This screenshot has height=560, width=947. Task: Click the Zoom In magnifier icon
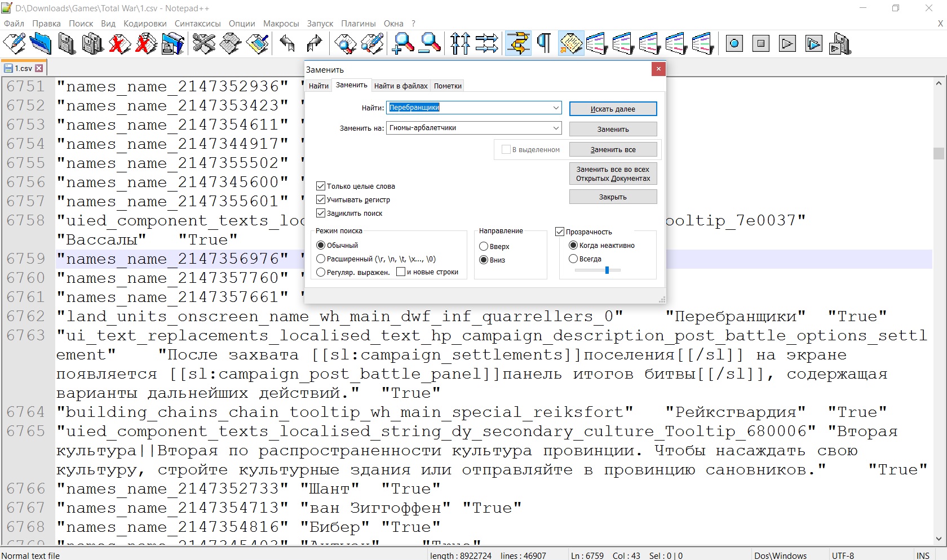pos(403,43)
